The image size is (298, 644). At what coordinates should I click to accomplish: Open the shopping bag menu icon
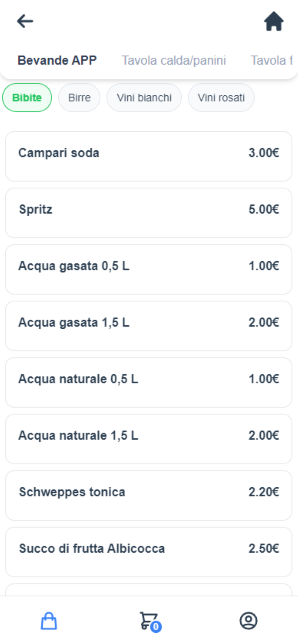coord(49,621)
